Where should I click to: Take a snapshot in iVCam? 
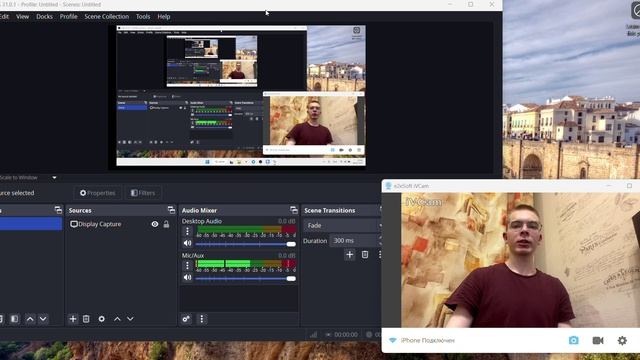point(573,340)
